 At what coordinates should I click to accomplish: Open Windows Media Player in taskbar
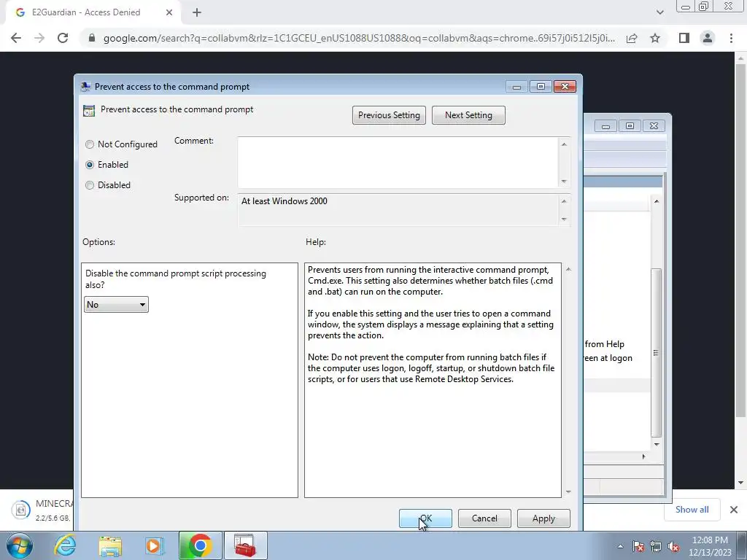click(x=155, y=545)
